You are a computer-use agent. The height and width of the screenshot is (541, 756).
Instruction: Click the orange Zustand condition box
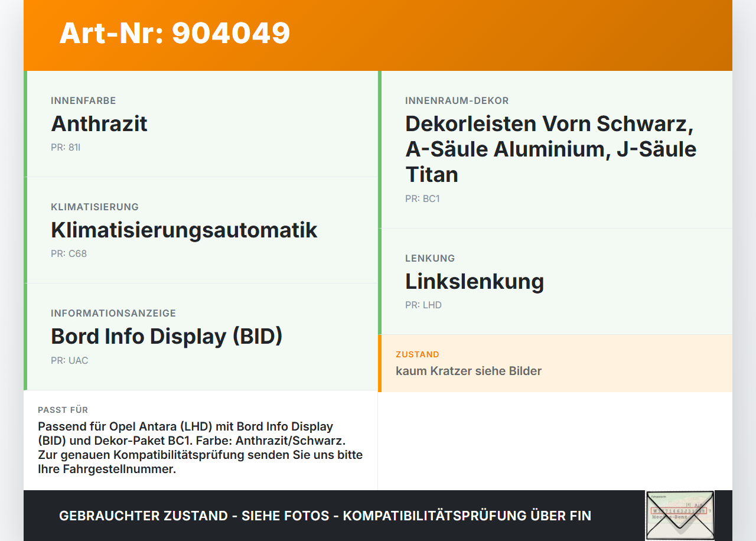(555, 363)
